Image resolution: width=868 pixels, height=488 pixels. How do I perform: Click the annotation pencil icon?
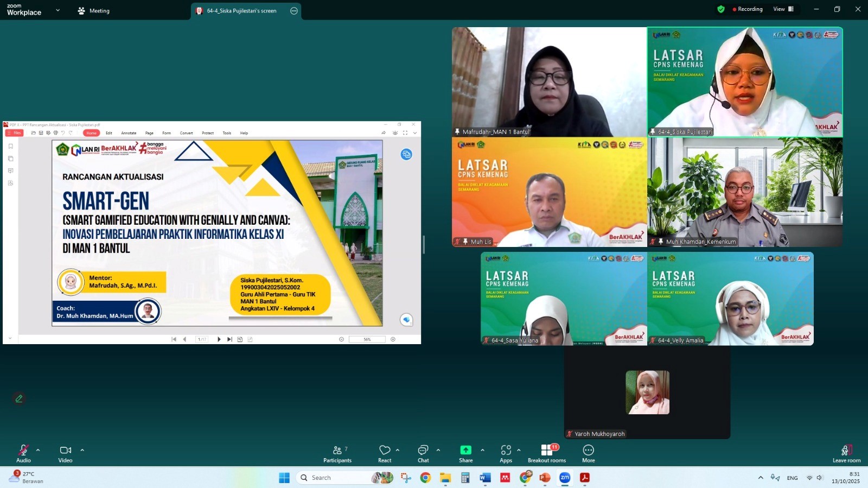19,398
